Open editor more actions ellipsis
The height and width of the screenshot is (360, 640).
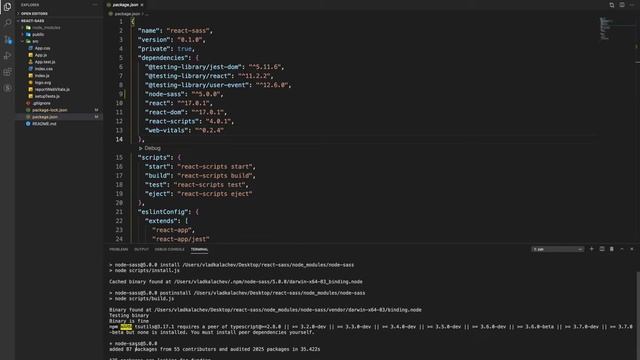pyautogui.click(x=632, y=5)
